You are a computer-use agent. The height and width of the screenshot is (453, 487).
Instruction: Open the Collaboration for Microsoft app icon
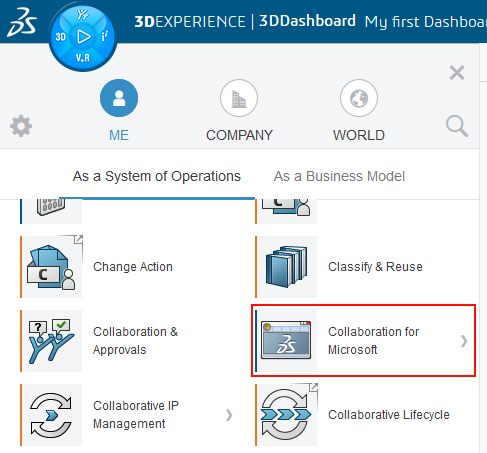(287, 341)
